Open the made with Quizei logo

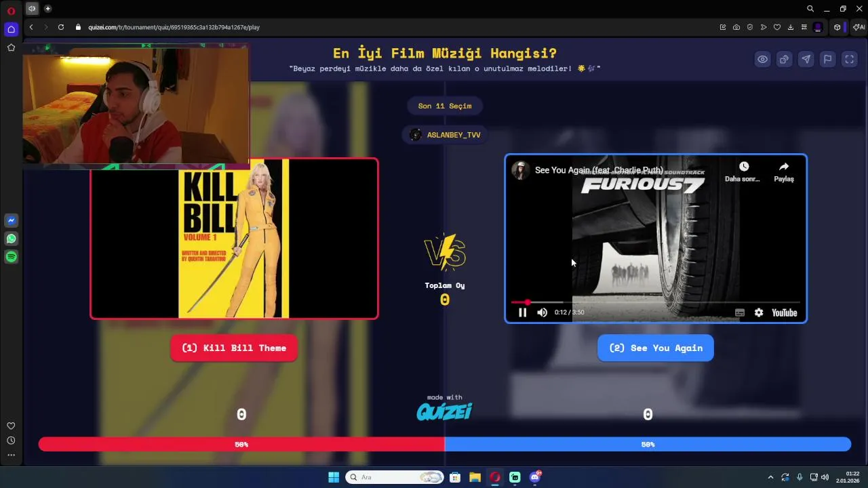(444, 407)
